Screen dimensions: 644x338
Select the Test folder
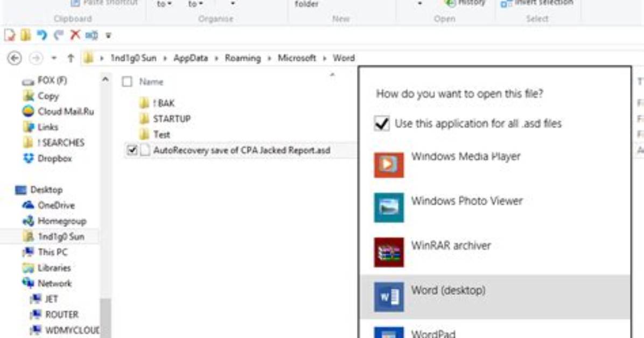click(155, 135)
